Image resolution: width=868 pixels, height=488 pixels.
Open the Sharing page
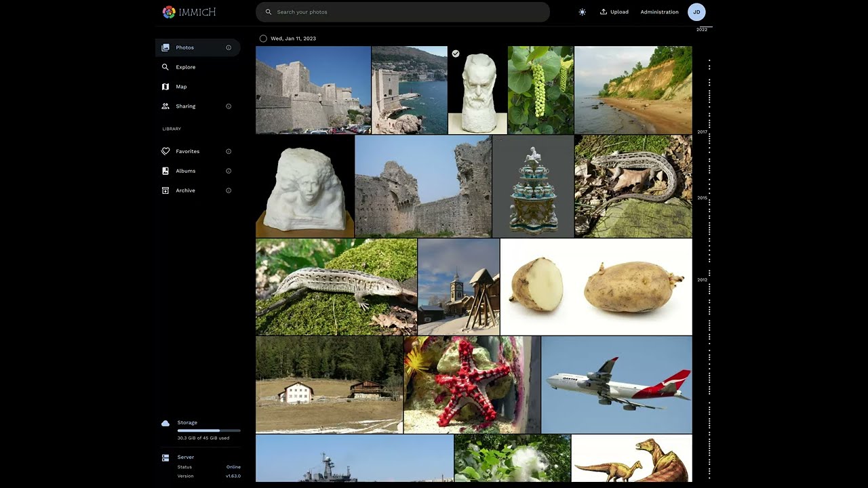[x=198, y=106]
